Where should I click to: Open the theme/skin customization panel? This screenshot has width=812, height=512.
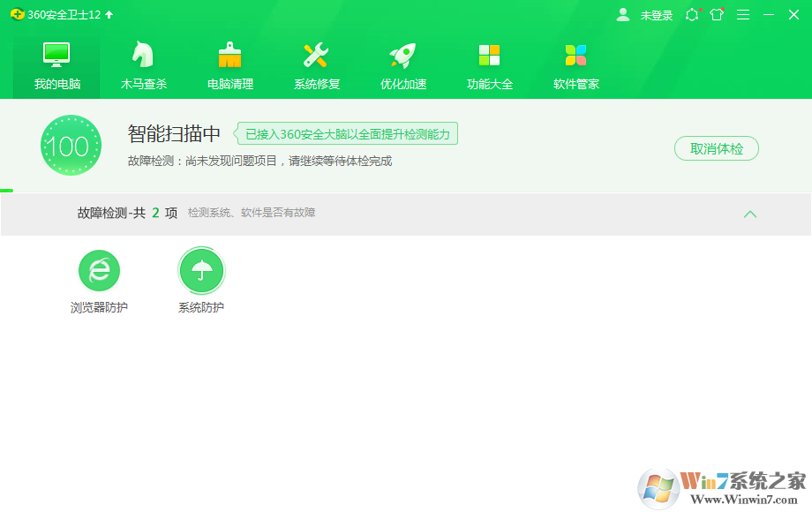717,15
